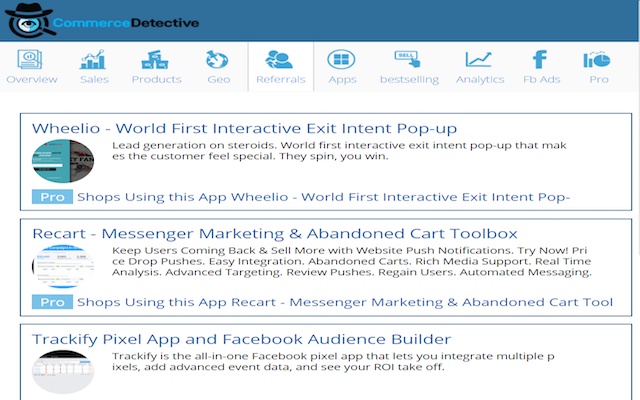Go to the Referrals tab label
The height and width of the screenshot is (400, 640).
281,80
